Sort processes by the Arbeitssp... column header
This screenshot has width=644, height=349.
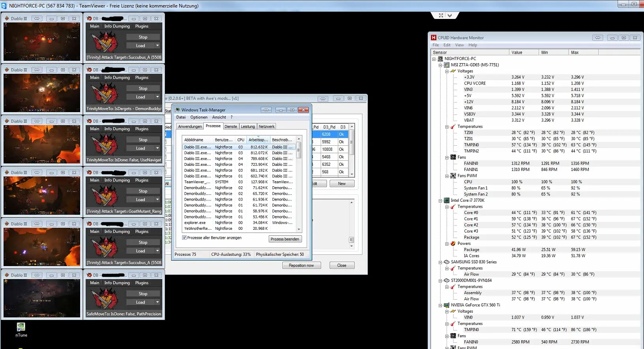[258, 140]
